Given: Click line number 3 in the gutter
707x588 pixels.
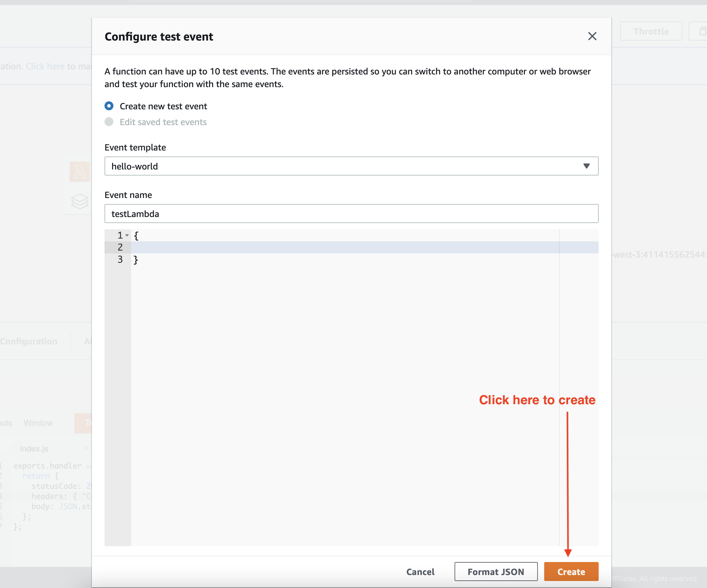Looking at the screenshot, I should pyautogui.click(x=120, y=259).
